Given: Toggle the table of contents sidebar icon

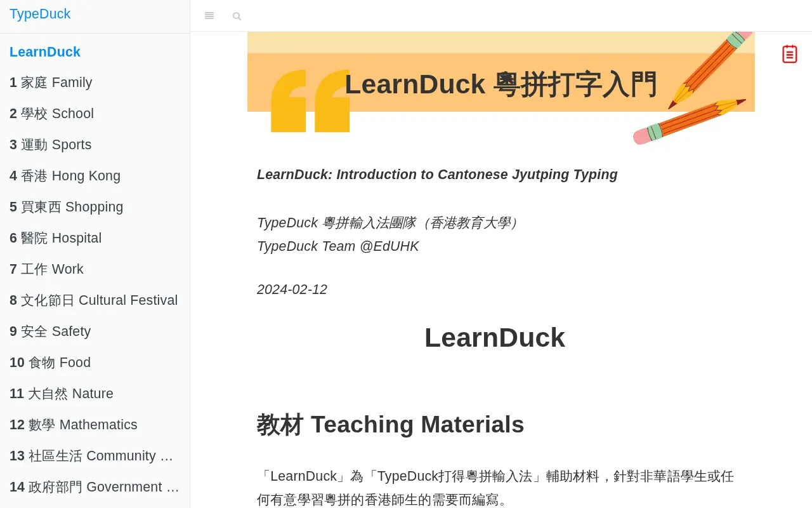Looking at the screenshot, I should pyautogui.click(x=209, y=16).
